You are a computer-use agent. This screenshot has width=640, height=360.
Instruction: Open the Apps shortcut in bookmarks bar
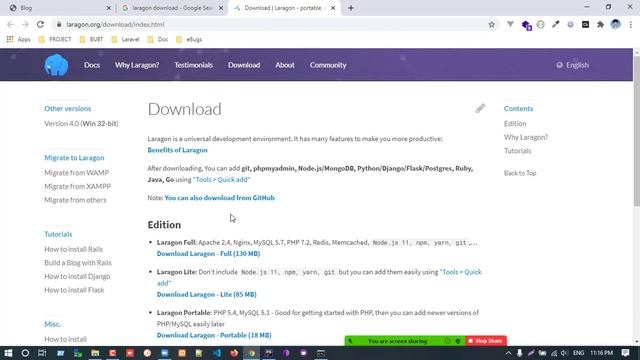18,39
